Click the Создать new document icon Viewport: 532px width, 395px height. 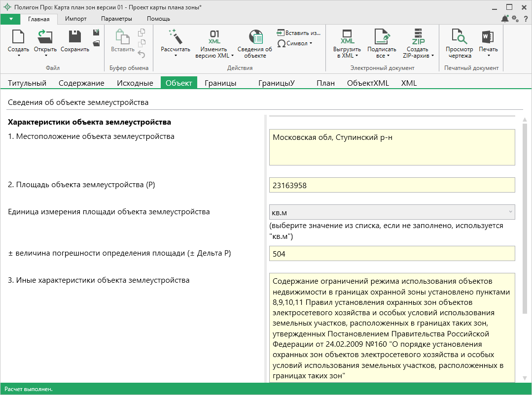pyautogui.click(x=18, y=37)
